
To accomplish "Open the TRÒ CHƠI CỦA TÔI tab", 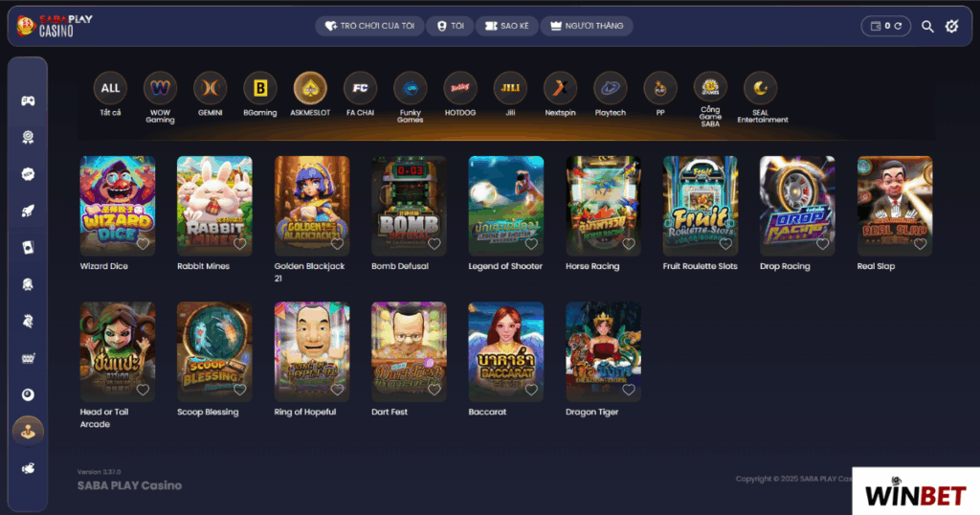I will (369, 26).
